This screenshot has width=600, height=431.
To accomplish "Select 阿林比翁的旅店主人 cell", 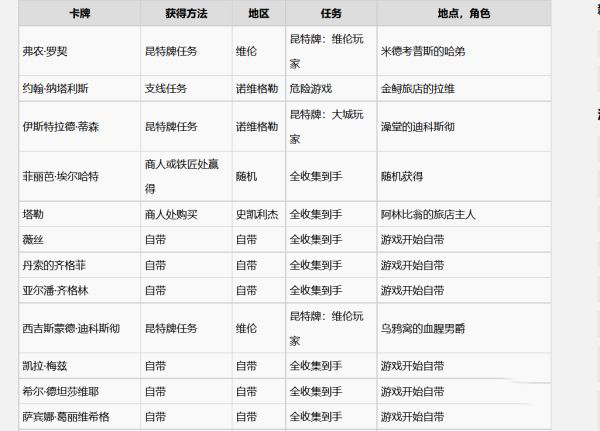I will click(x=429, y=214).
